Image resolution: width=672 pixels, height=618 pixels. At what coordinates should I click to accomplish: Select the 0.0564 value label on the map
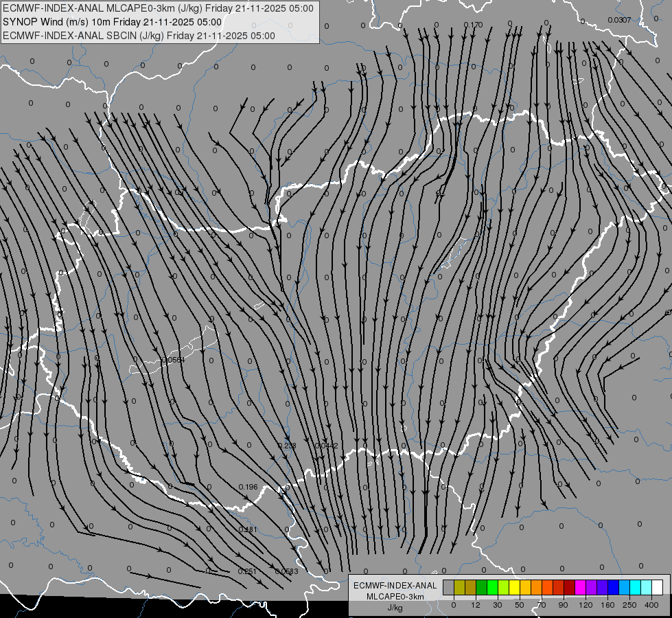click(173, 359)
